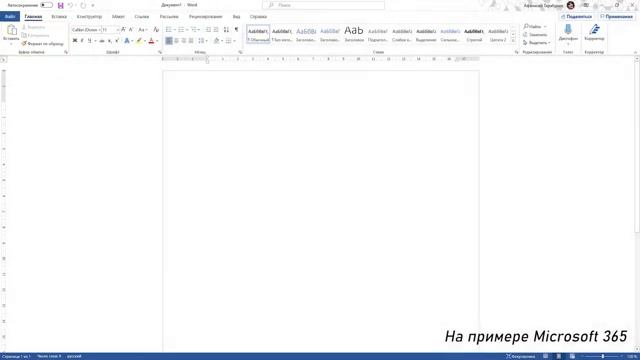
Task: Click the Multilevel List icon
Action: [x=194, y=30]
